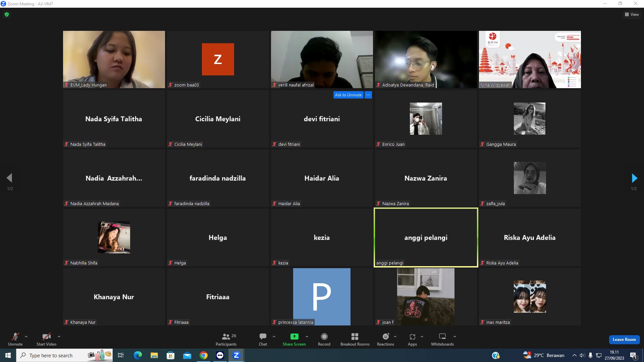Open the Windows notification center
This screenshot has width=644, height=362.
click(x=634, y=355)
